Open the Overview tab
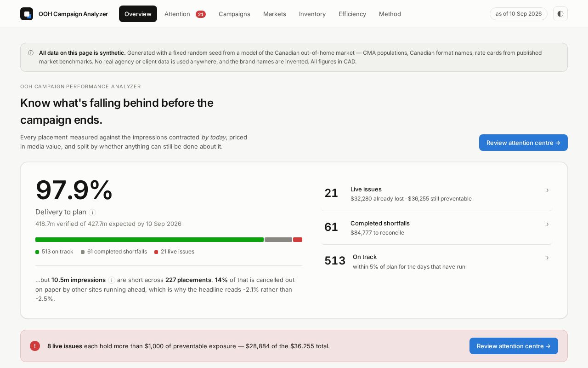This screenshot has height=368, width=588. (x=138, y=14)
